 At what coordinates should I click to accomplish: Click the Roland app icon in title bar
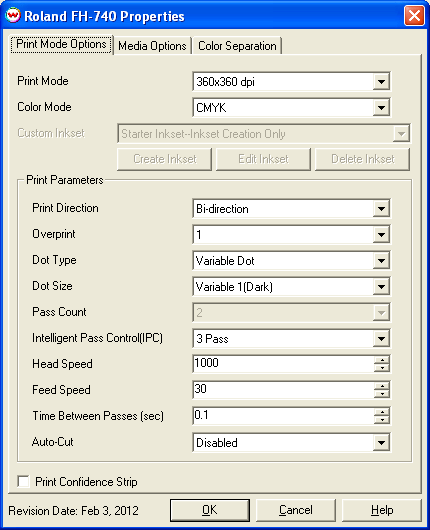(13, 16)
